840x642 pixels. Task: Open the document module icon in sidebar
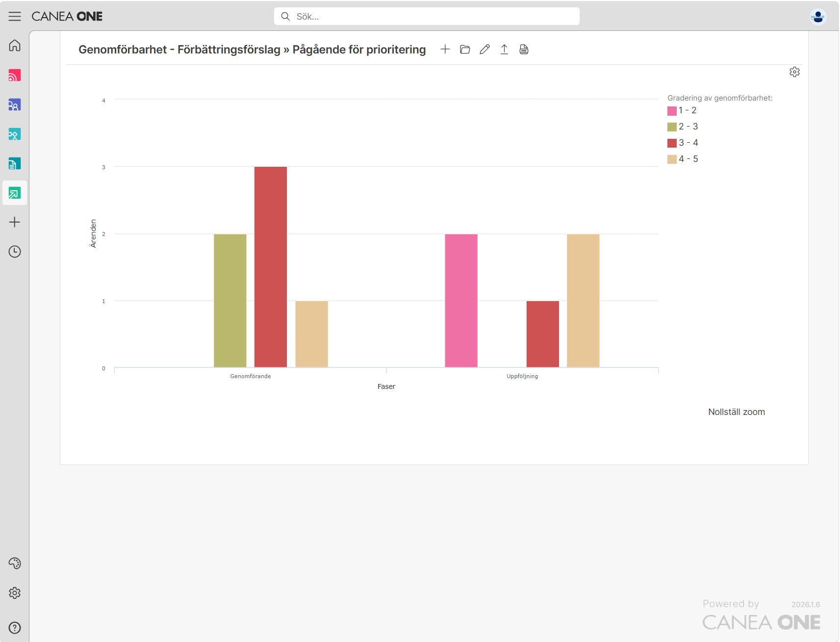click(15, 163)
